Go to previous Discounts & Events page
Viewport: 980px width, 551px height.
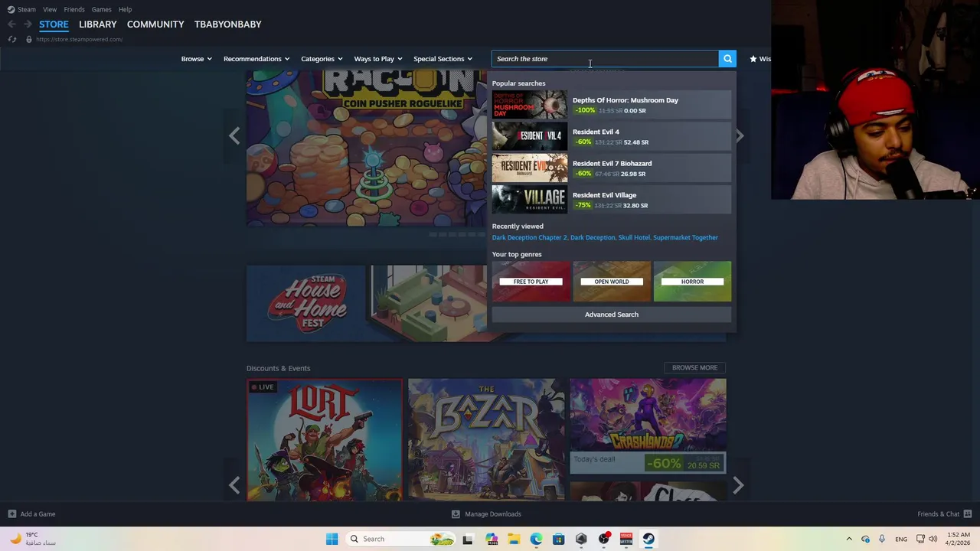point(234,485)
